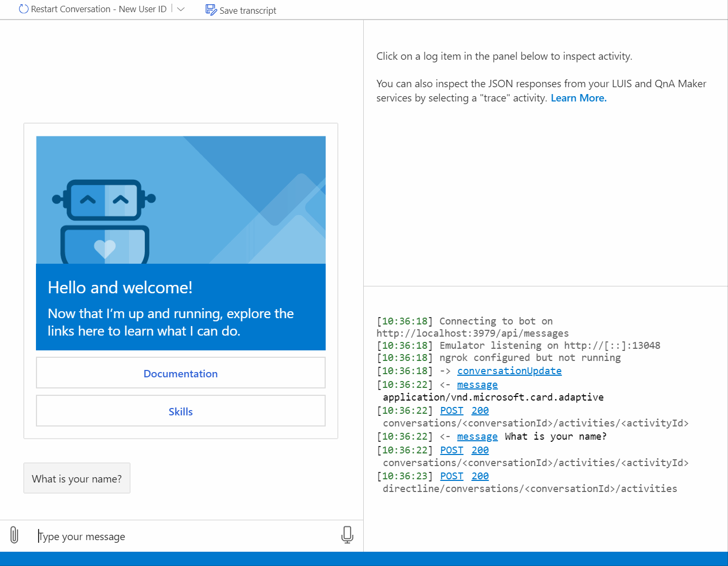Open the message link for adaptive card
The image size is (728, 566).
(x=477, y=385)
